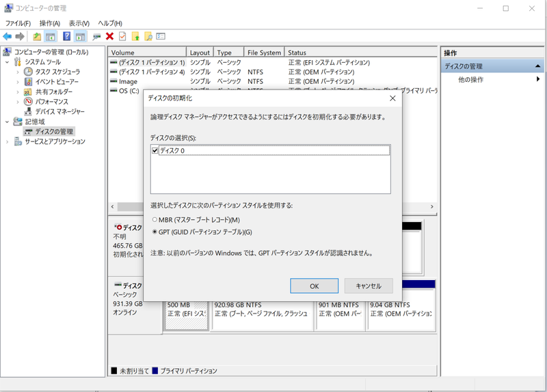Screen dimensions: 547x392
Task: Click the red X delete toolbar icon
Action: [110, 36]
